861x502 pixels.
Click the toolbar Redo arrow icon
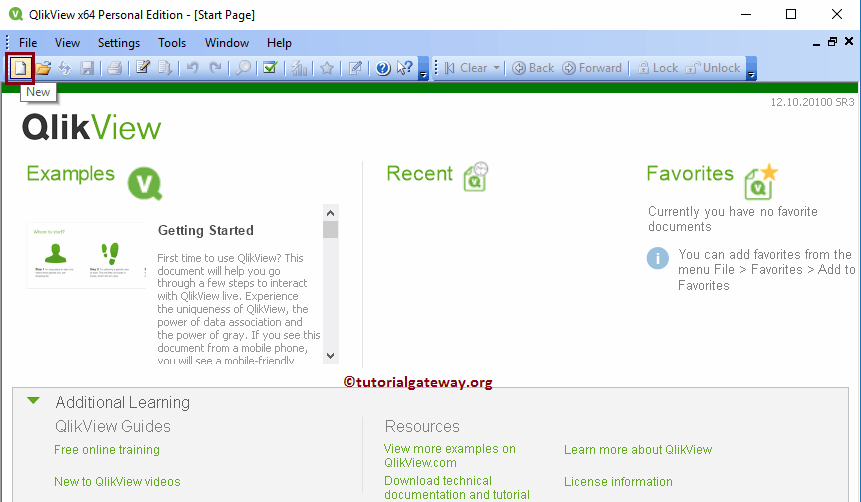click(x=215, y=68)
